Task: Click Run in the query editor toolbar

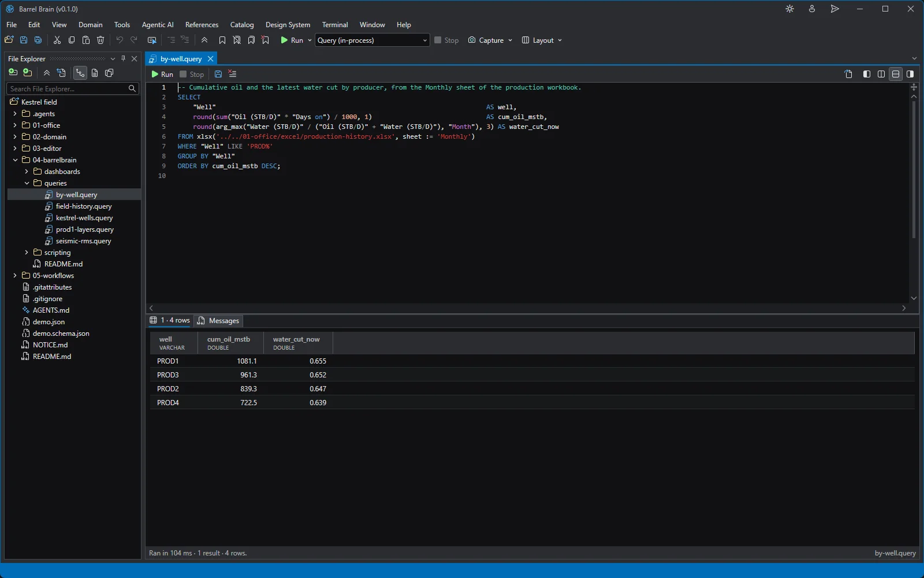Action: [x=162, y=74]
